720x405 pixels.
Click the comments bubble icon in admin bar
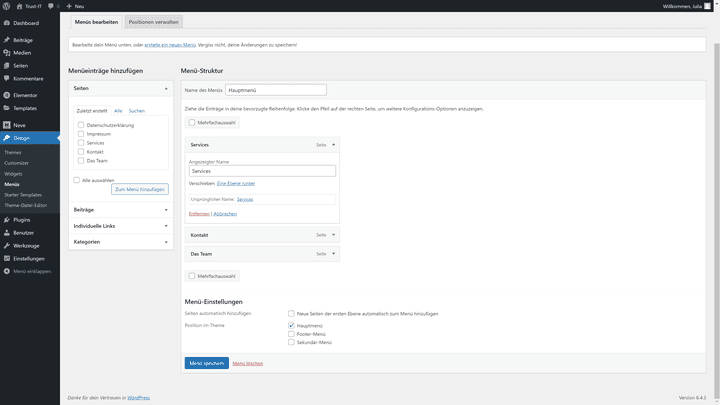click(x=51, y=6)
